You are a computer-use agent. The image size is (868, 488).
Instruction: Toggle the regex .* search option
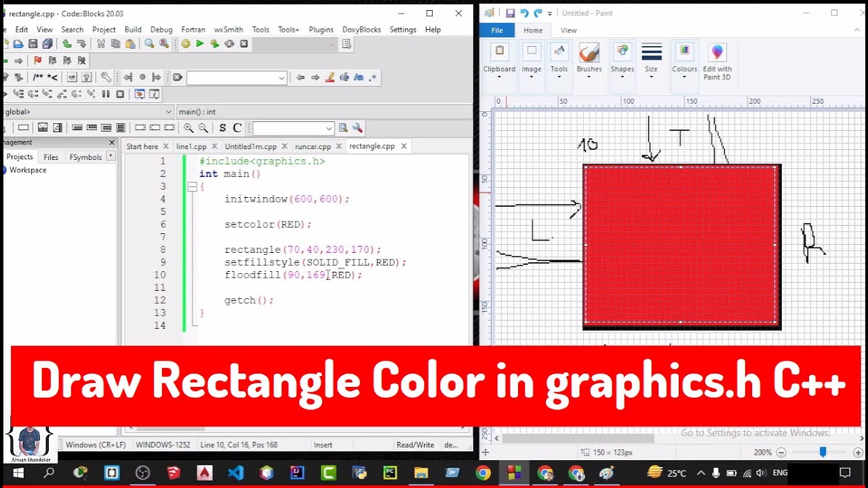click(x=373, y=77)
